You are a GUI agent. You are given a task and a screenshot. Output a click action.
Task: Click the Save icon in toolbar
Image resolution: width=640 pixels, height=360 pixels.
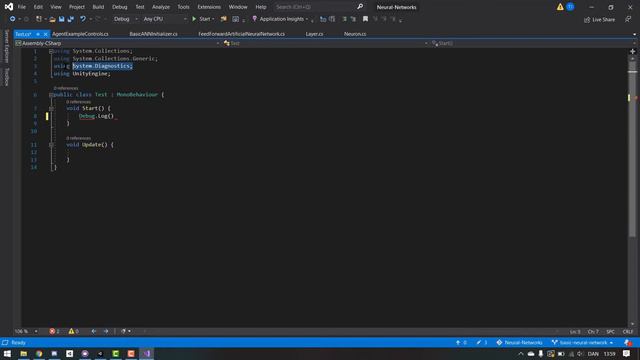pos(62,19)
